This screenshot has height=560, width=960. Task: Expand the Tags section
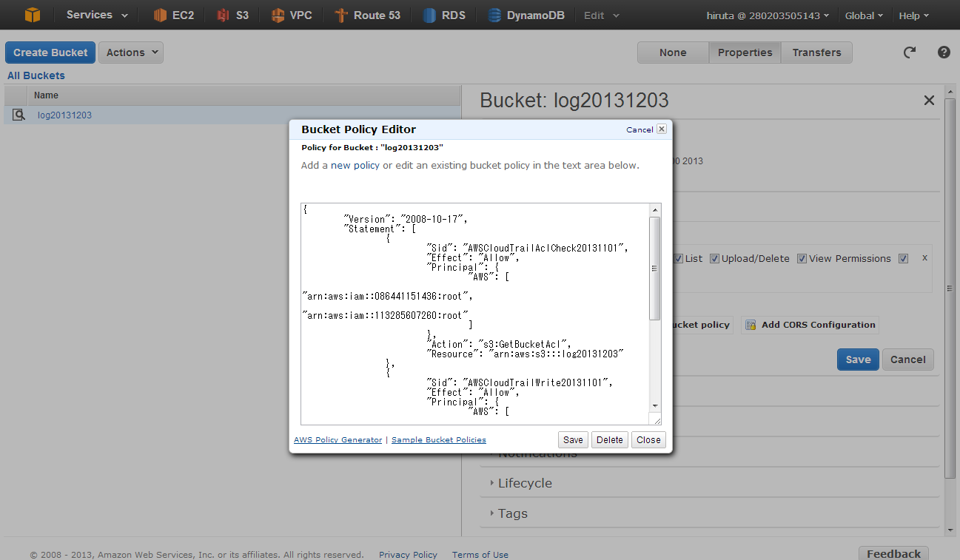tap(512, 513)
